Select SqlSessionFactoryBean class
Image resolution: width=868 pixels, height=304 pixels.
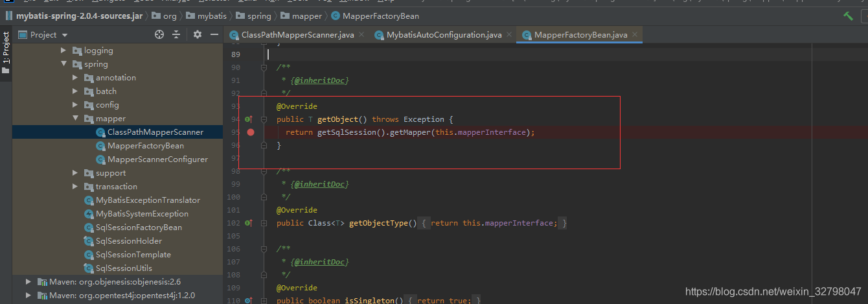[x=139, y=227]
